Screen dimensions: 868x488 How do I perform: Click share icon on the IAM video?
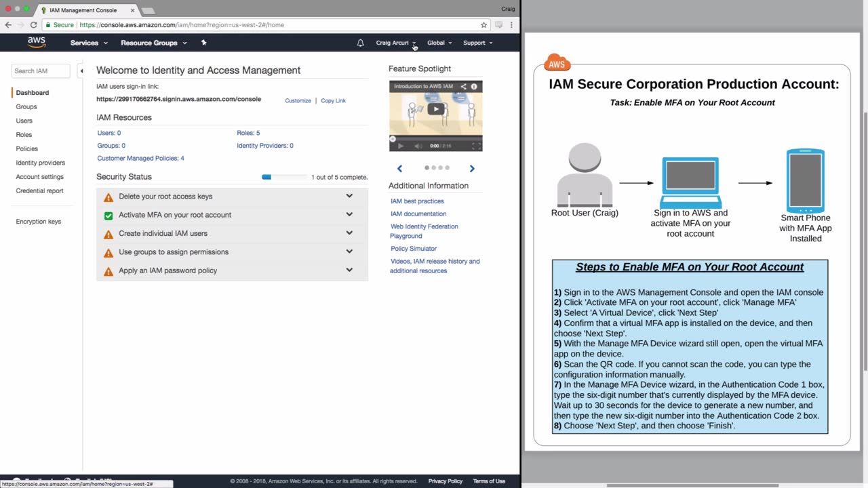(x=464, y=87)
